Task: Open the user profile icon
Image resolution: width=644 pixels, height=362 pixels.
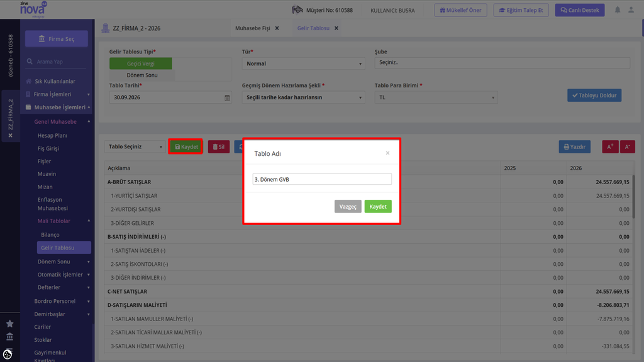Action: point(631,10)
